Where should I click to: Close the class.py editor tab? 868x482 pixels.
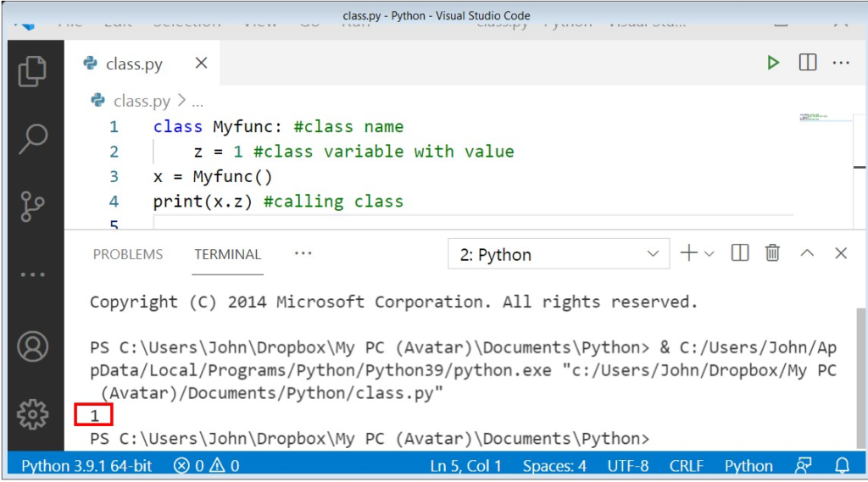(x=202, y=63)
